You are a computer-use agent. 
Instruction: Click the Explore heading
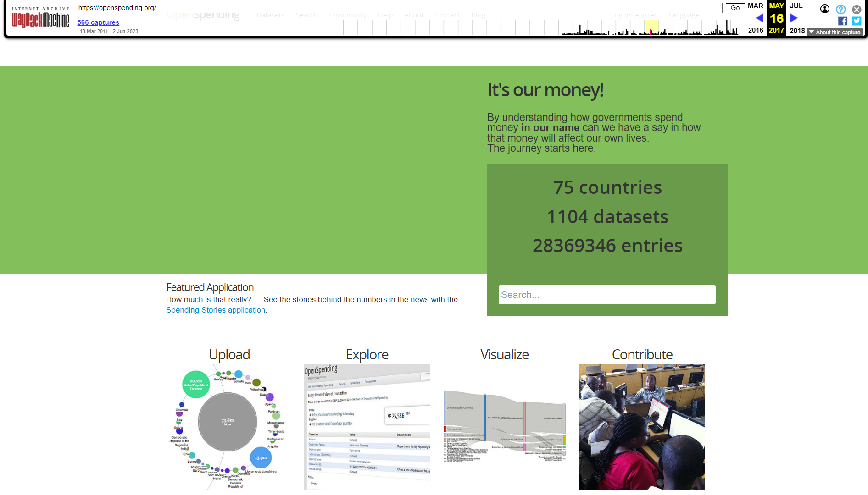(x=367, y=355)
